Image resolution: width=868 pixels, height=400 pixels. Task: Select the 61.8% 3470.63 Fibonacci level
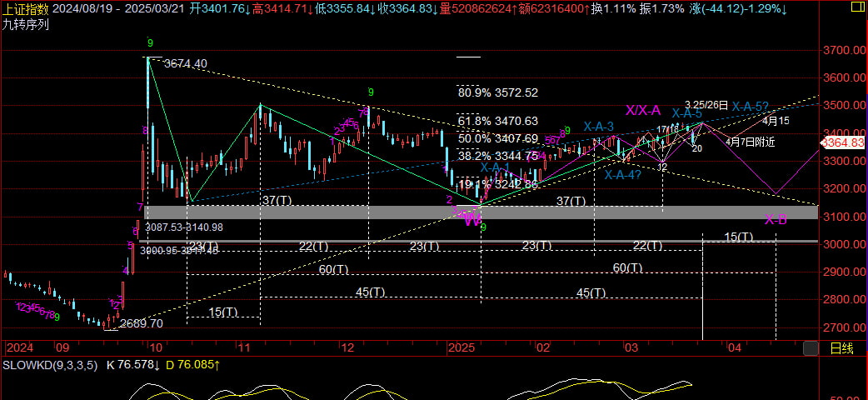(498, 122)
